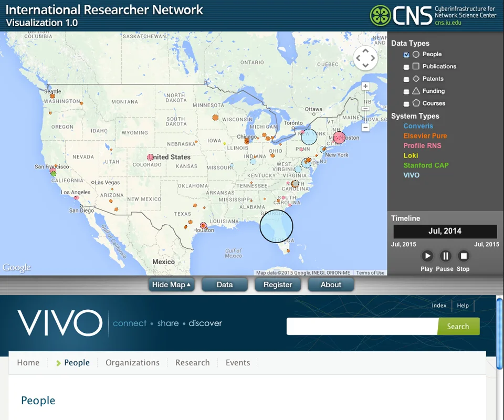Viewport: 504px width, 420px height.
Task: Click the map pan control
Action: pos(365,58)
